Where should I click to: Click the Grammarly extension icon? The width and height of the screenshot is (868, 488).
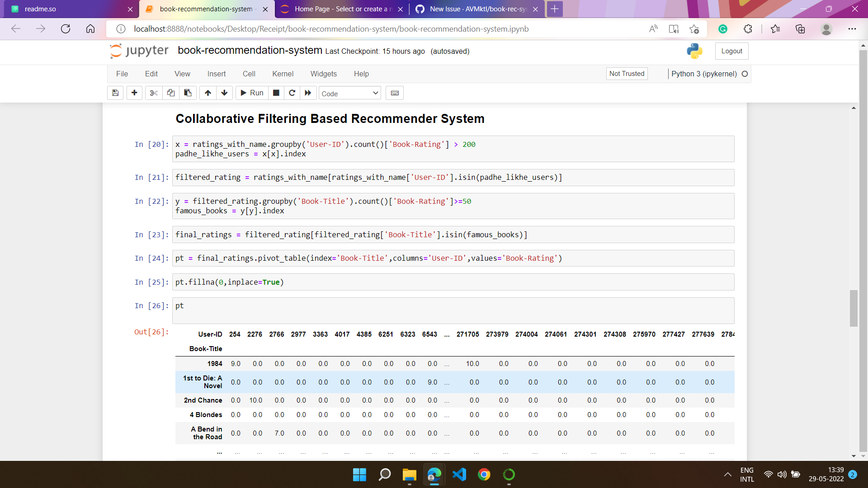pos(723,29)
